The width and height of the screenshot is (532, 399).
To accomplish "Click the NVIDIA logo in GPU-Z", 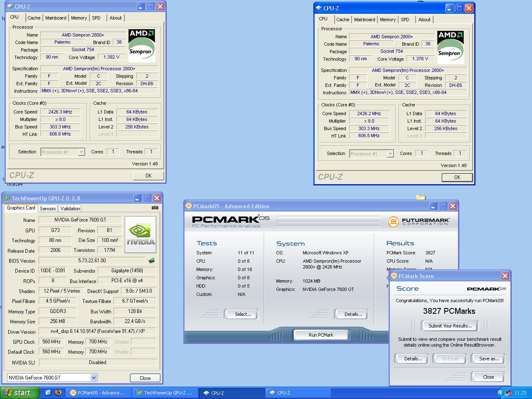I will pyautogui.click(x=140, y=234).
